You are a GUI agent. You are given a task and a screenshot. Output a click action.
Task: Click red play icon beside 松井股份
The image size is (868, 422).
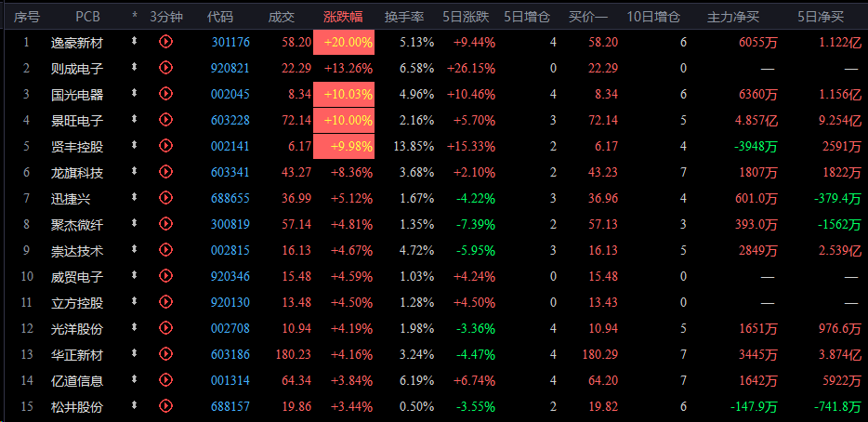click(166, 406)
